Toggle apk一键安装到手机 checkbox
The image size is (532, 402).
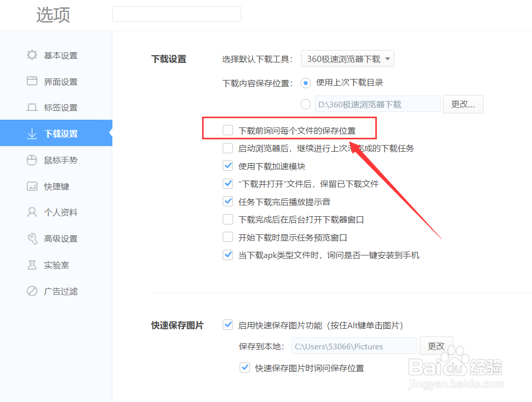tap(228, 254)
